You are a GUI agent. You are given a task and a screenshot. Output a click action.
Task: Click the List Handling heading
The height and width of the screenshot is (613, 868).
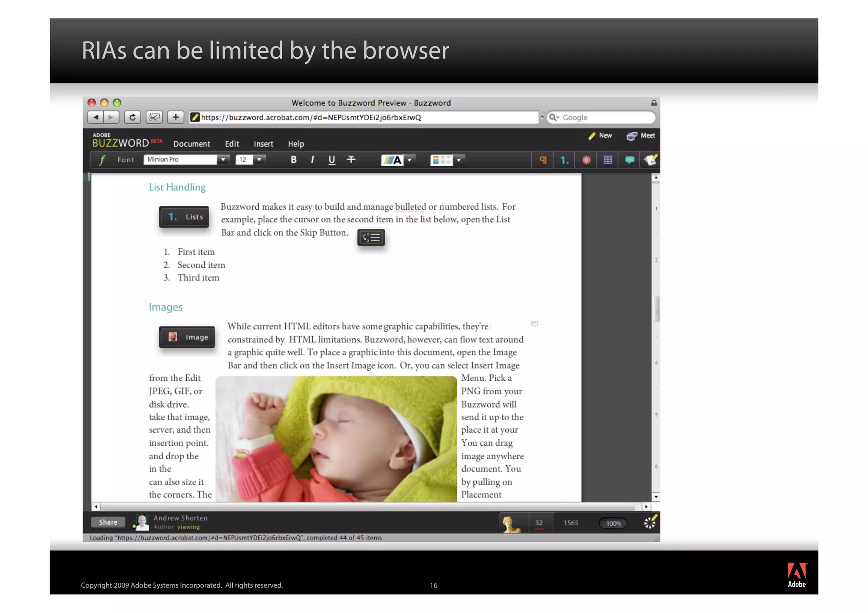tap(177, 187)
